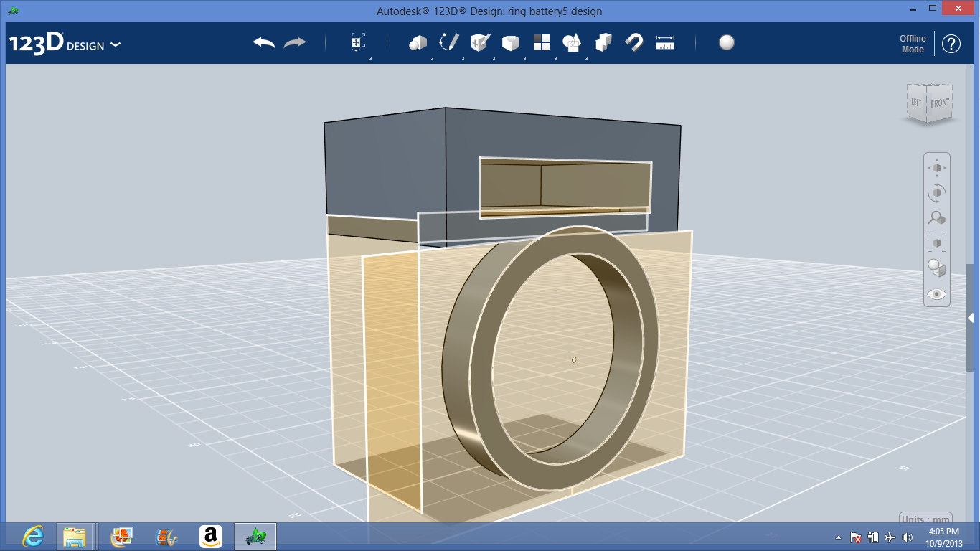Click the Units : mm button
This screenshot has width=980, height=551.
[925, 519]
